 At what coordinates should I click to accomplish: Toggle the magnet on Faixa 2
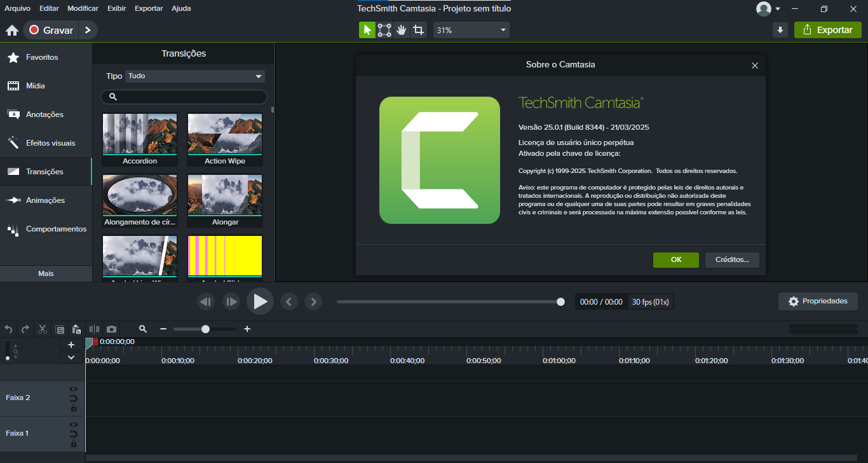[x=74, y=398]
